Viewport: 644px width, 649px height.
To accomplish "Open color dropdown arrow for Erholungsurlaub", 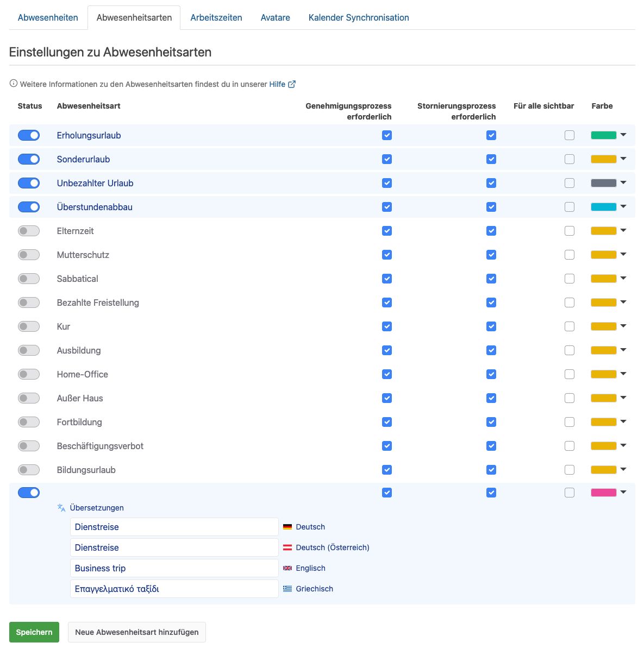I will tap(623, 135).
